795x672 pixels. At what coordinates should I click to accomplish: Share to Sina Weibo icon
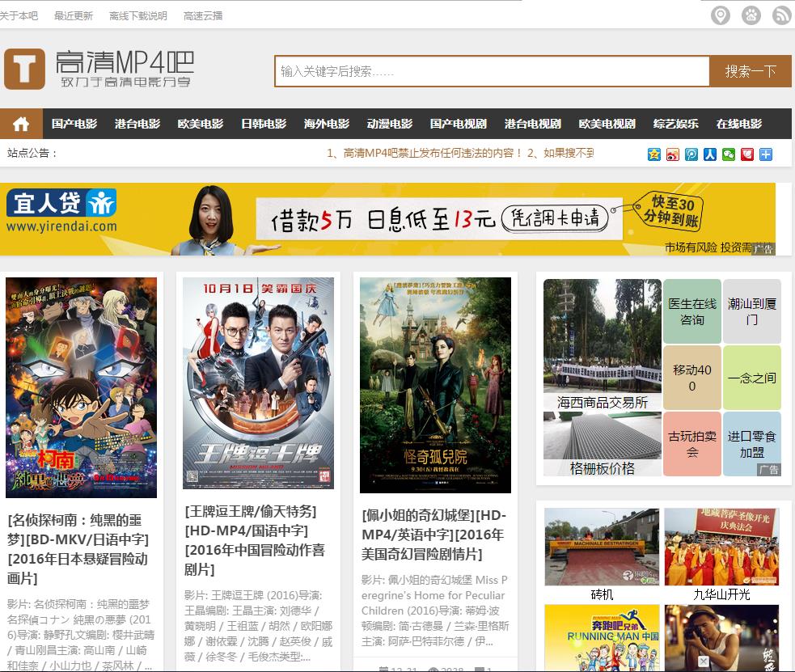tap(673, 154)
